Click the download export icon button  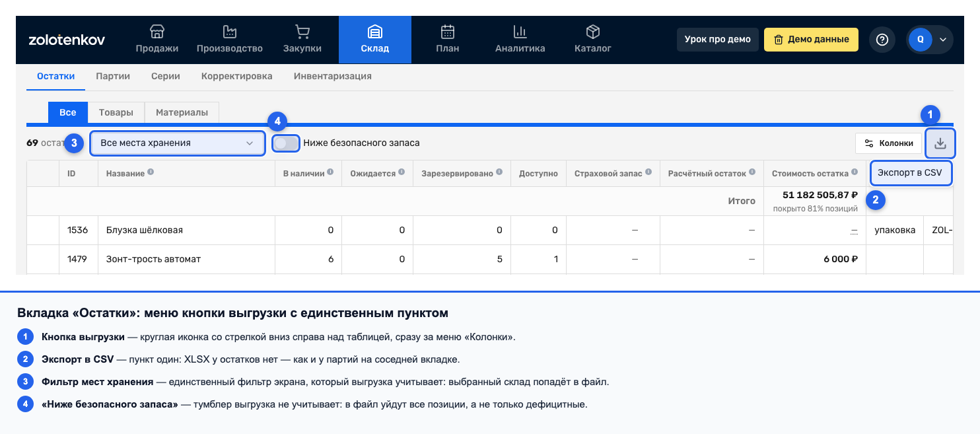click(940, 143)
